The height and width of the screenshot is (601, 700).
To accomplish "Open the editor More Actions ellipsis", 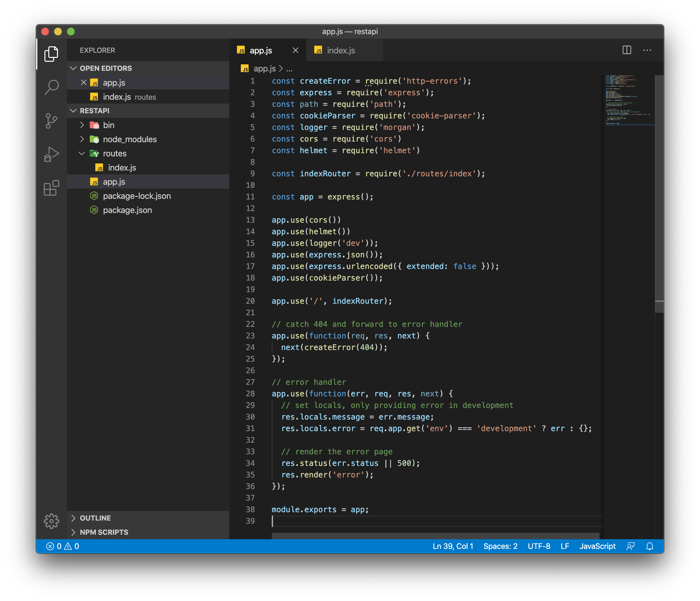I will click(647, 50).
